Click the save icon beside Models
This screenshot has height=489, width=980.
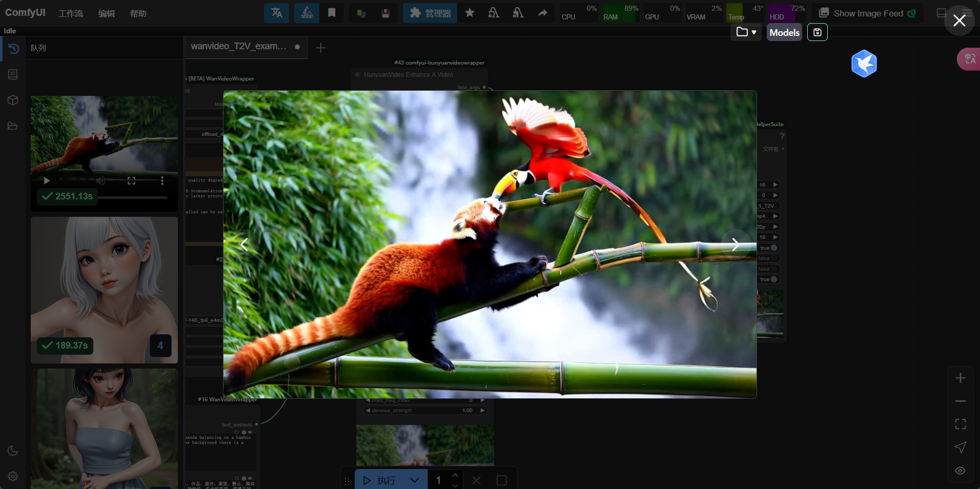tap(818, 32)
